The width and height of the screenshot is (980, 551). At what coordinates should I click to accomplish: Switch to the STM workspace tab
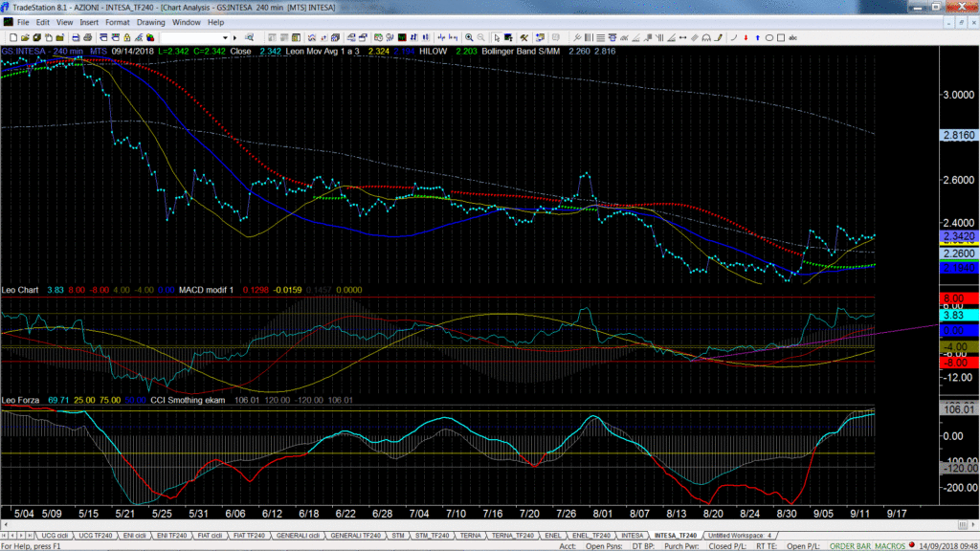[x=397, y=536]
